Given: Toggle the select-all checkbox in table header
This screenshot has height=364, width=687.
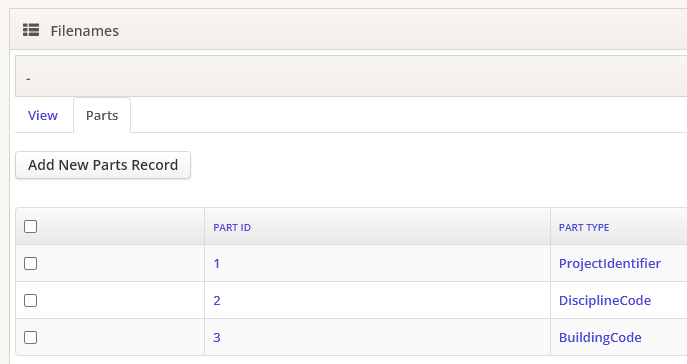Looking at the screenshot, I should click(x=30, y=227).
